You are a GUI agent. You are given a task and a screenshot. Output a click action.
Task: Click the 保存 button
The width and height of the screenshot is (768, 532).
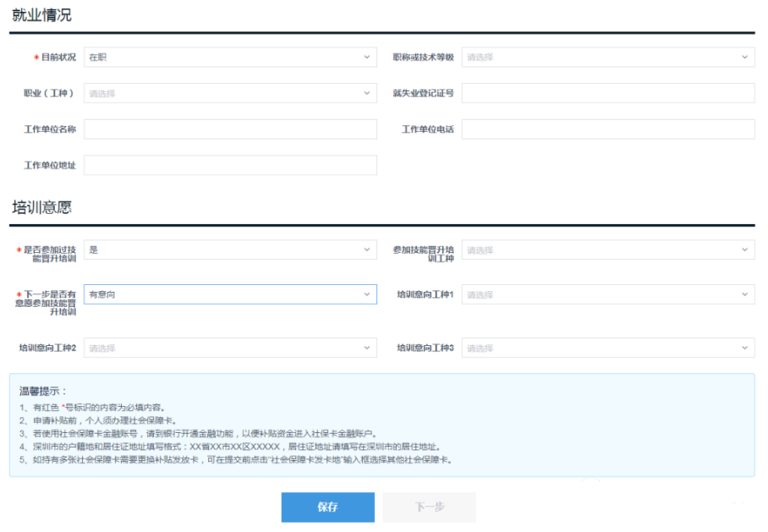click(x=327, y=507)
